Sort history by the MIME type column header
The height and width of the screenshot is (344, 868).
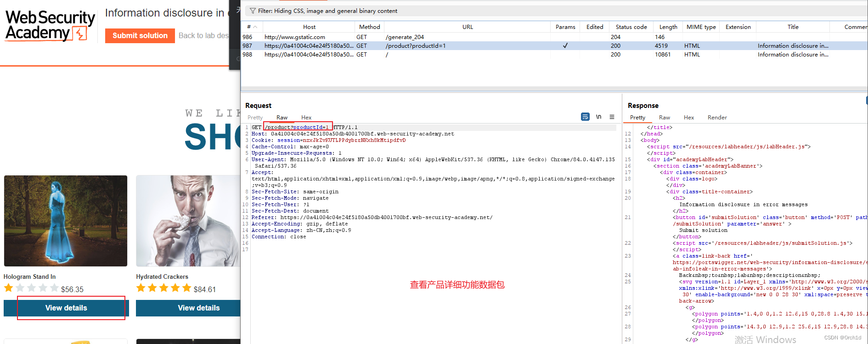click(701, 27)
